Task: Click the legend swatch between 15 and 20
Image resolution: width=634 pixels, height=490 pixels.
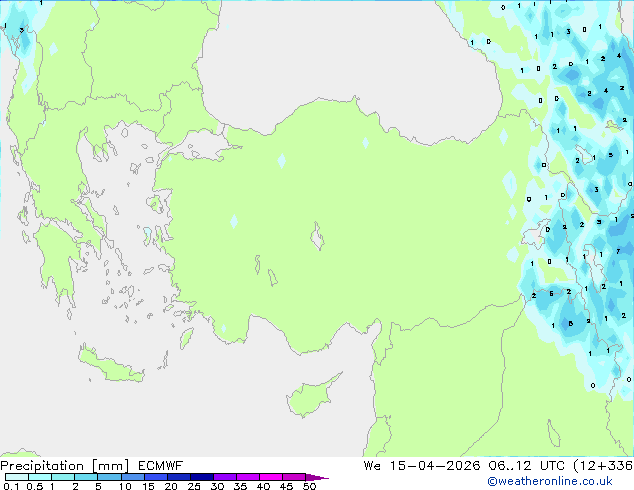Action: 155,477
